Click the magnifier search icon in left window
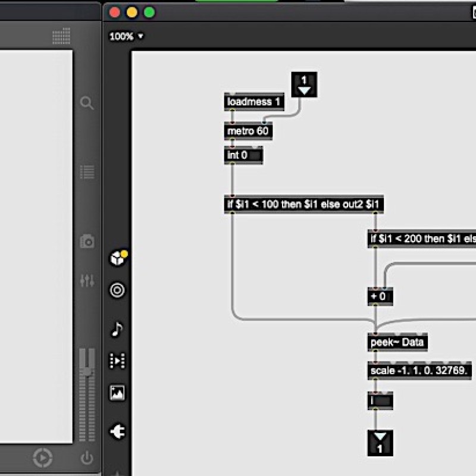This screenshot has height=476, width=476. pyautogui.click(x=87, y=104)
